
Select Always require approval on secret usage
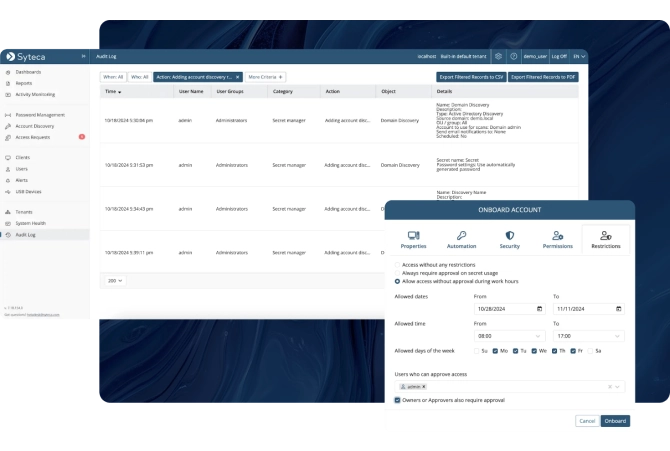click(397, 273)
